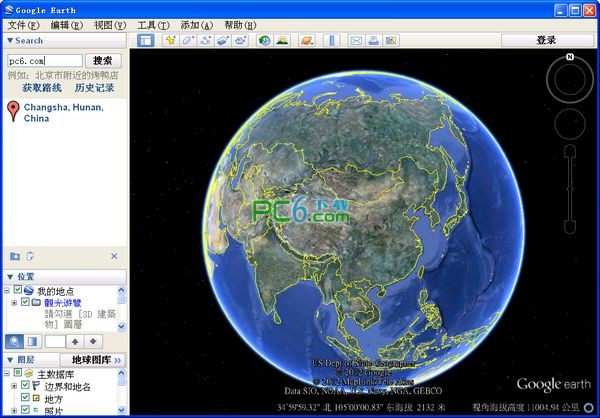Image resolution: width=600 pixels, height=418 pixels.
Task: Click the view in Google Maps icon
Action: tap(391, 40)
